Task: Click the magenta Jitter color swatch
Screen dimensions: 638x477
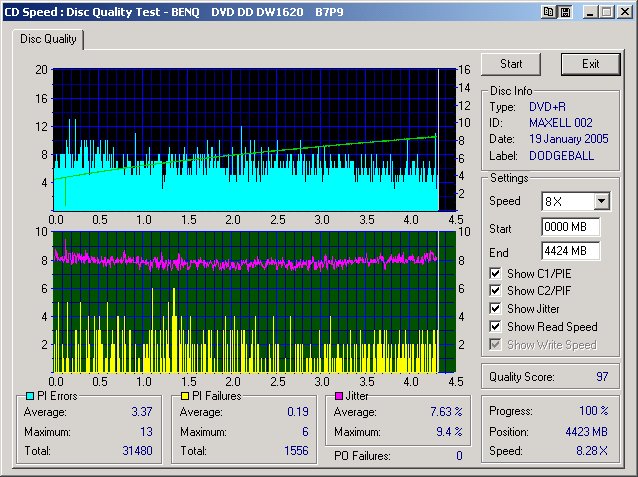Action: 339,396
